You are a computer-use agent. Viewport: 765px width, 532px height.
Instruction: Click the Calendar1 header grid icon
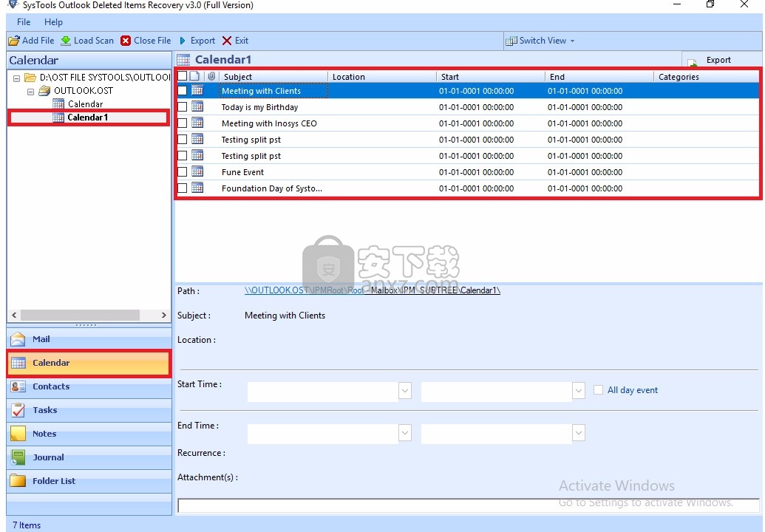point(183,60)
